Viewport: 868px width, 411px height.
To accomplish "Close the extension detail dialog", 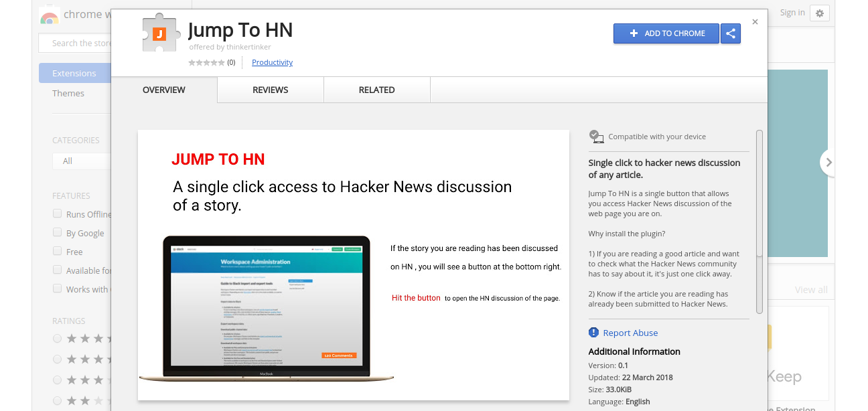I will click(x=755, y=22).
